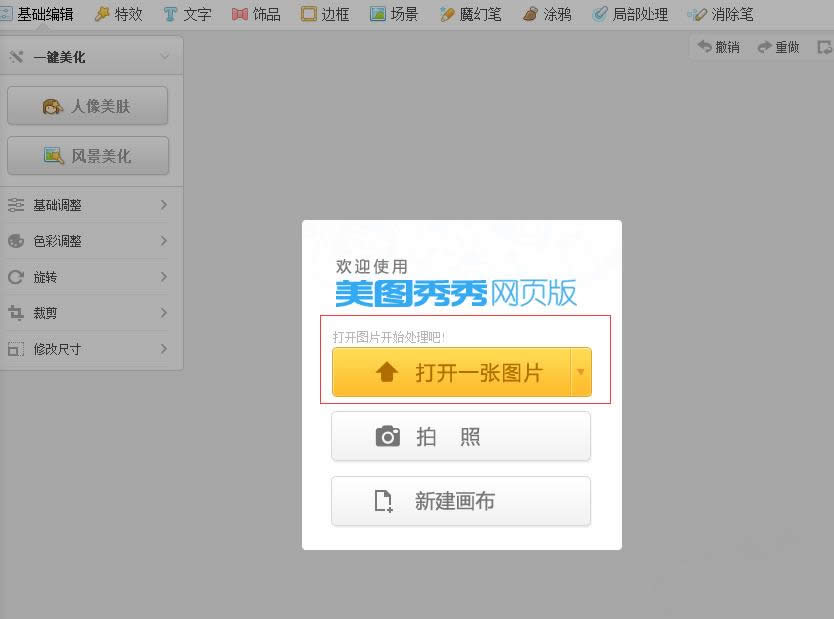Open the 边框 border frame tab
Screen dimensions: 834x619
click(x=325, y=14)
